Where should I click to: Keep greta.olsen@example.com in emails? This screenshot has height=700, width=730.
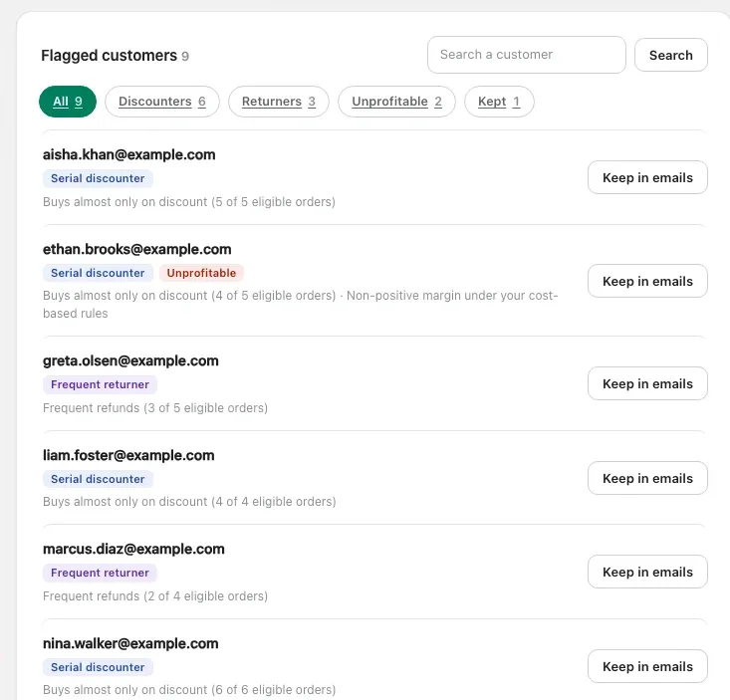pos(647,383)
